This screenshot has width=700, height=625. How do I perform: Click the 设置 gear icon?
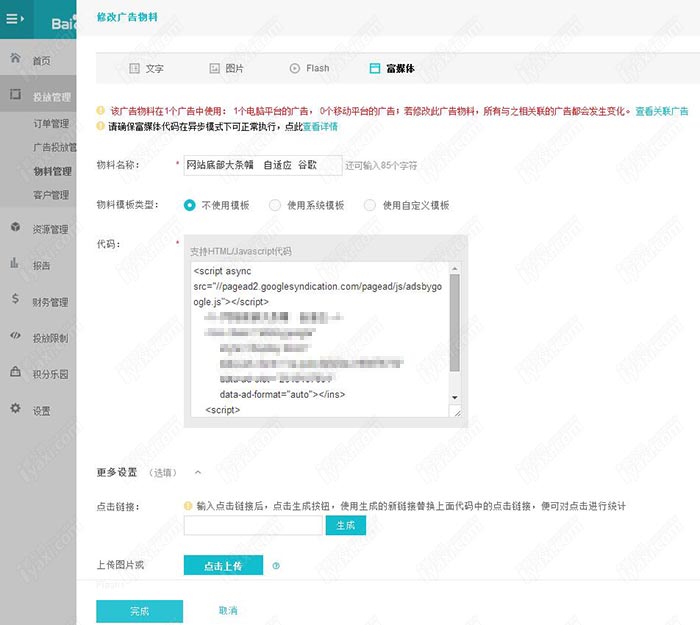click(15, 409)
